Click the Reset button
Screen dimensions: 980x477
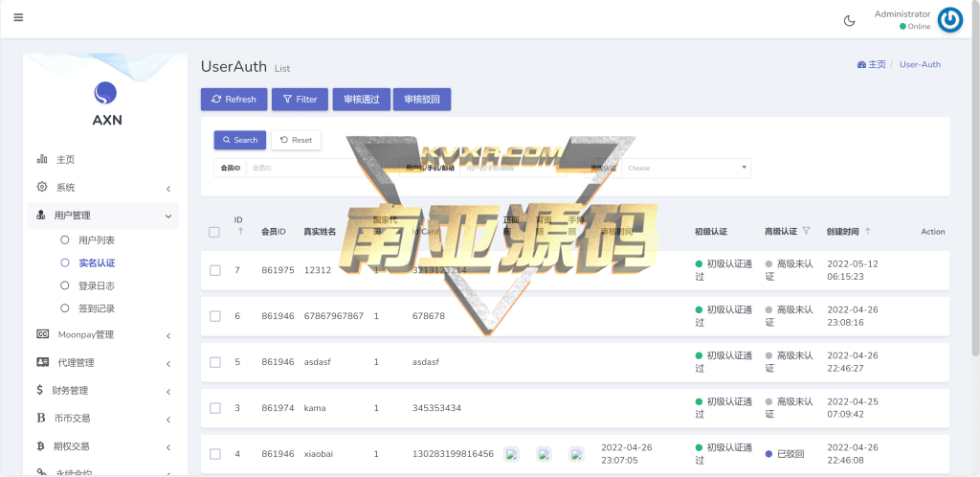point(297,140)
